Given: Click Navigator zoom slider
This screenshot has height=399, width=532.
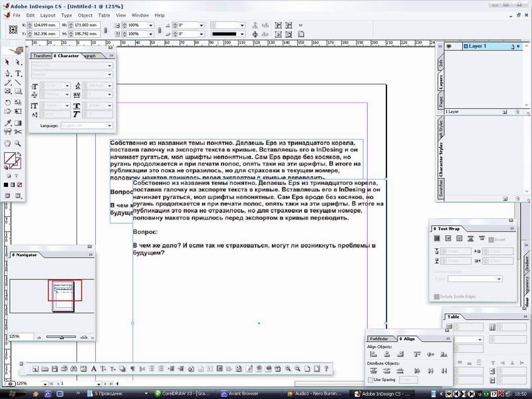Looking at the screenshot, I should click(61, 337).
